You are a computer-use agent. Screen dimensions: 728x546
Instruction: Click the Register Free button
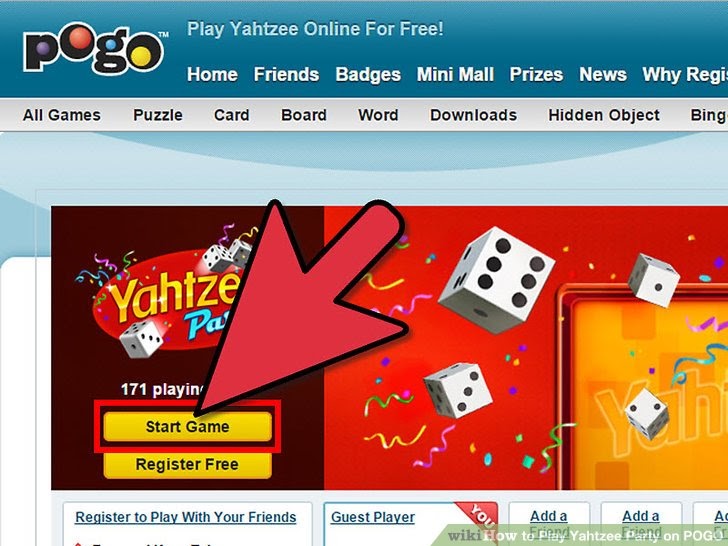188,464
